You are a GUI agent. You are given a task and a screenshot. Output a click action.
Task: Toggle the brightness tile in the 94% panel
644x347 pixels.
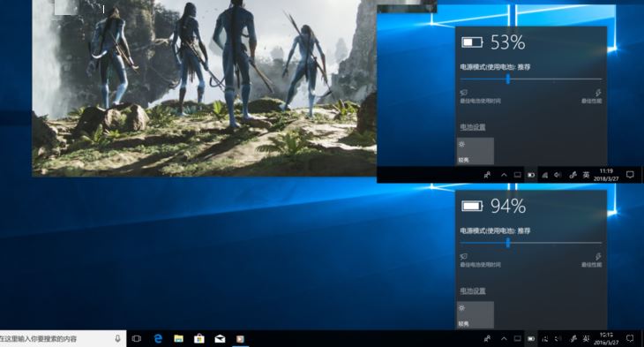[476, 315]
